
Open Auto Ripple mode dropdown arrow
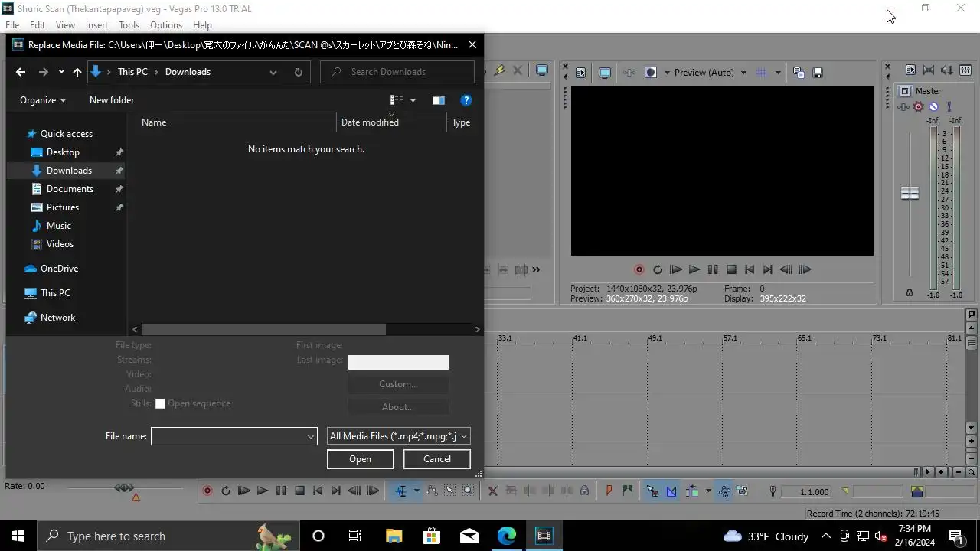click(707, 491)
